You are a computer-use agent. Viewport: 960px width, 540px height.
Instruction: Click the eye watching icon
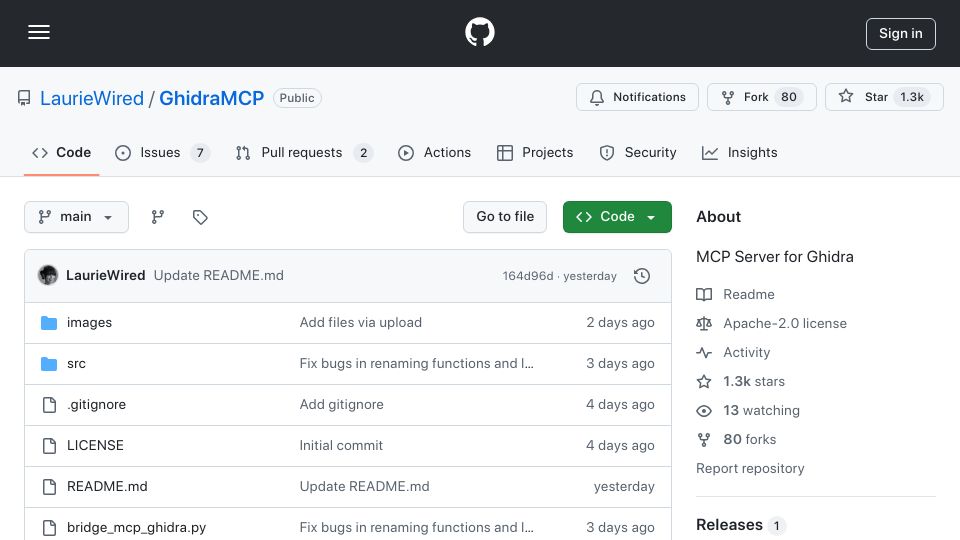click(x=704, y=411)
